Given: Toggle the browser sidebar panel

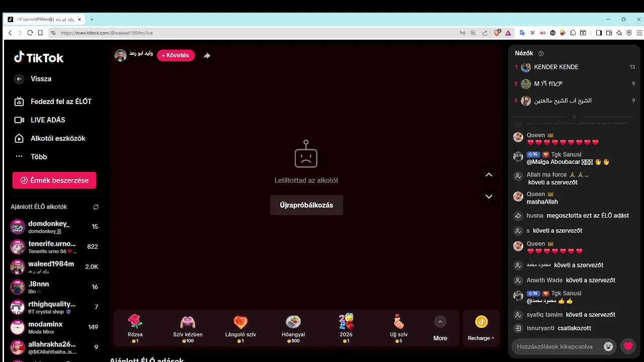Looking at the screenshot, I should (x=599, y=33).
